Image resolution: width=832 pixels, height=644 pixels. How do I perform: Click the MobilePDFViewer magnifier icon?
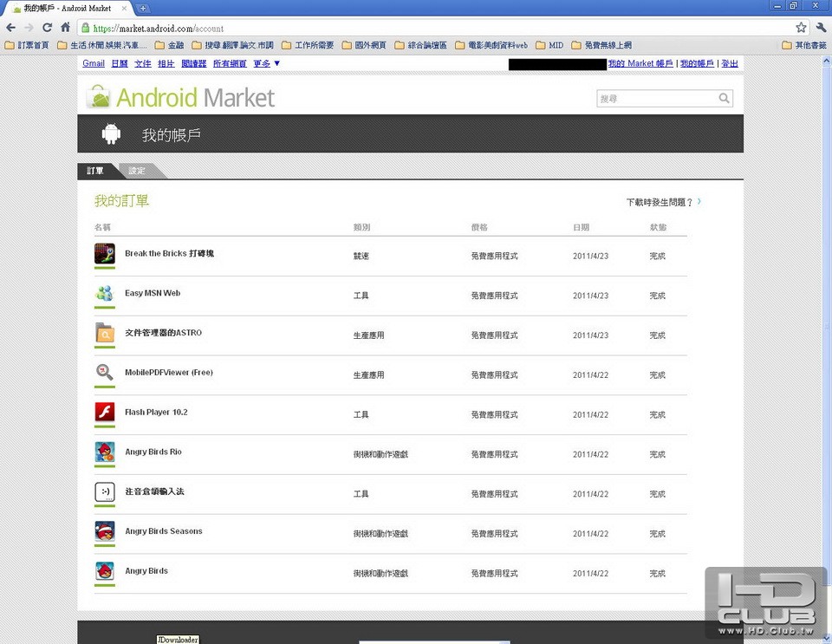click(105, 373)
